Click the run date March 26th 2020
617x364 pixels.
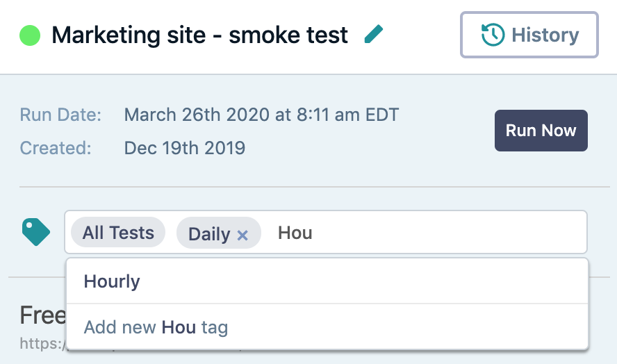point(261,115)
